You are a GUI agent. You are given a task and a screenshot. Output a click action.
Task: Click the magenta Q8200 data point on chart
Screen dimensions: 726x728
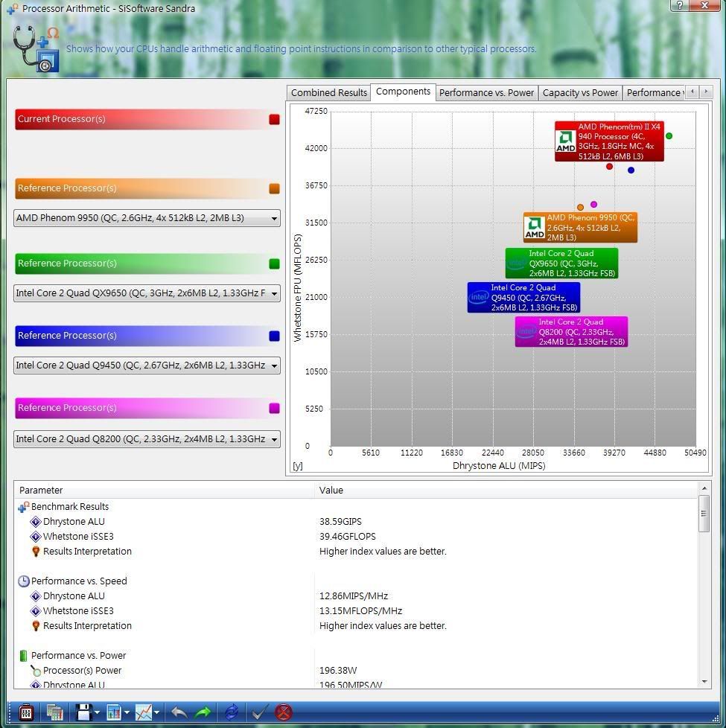tap(593, 204)
